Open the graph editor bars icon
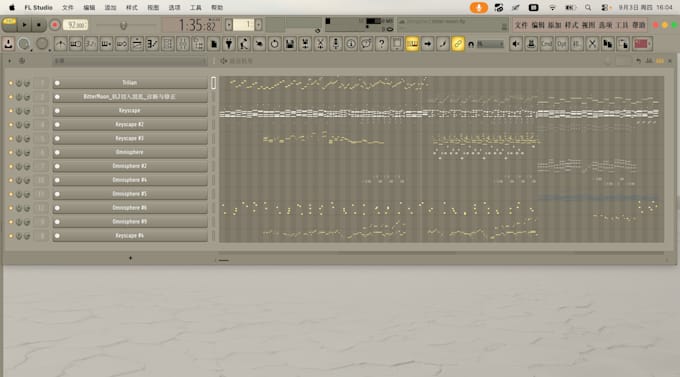The image size is (680, 377). [x=649, y=61]
